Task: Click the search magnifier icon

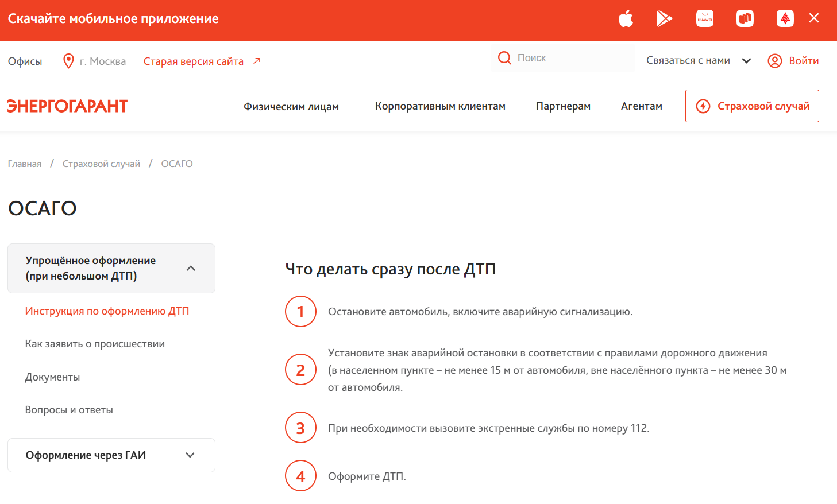Action: click(x=504, y=58)
